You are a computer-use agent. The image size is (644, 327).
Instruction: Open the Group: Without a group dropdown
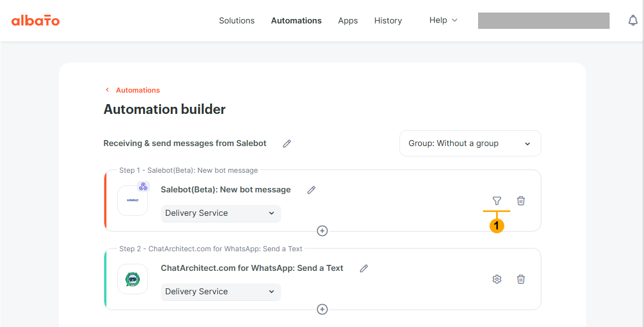(470, 143)
